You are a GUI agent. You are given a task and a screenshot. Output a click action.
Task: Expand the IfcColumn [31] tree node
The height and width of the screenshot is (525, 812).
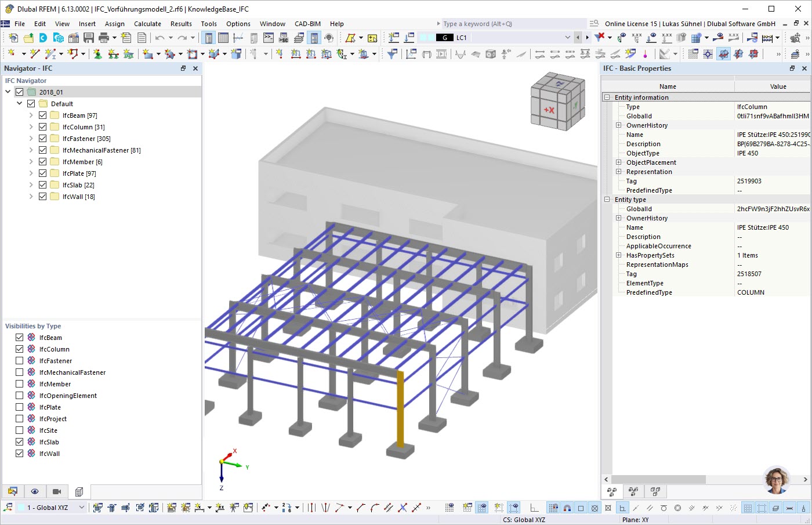(31, 127)
